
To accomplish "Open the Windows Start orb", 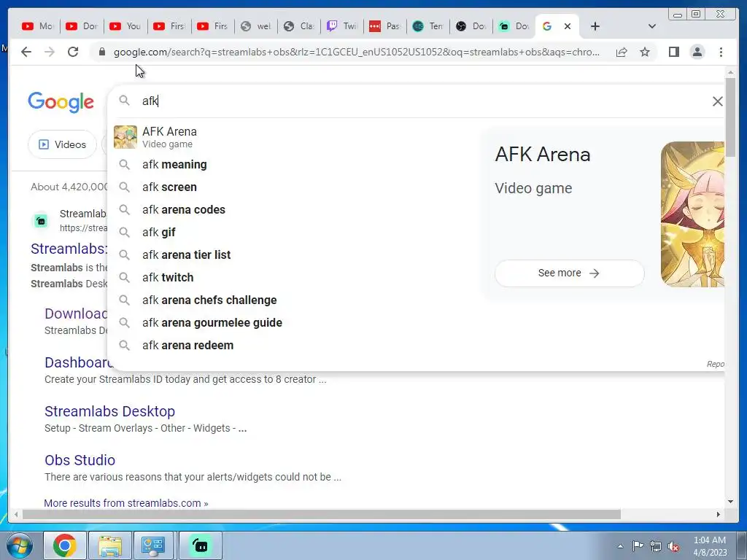I will (20, 545).
